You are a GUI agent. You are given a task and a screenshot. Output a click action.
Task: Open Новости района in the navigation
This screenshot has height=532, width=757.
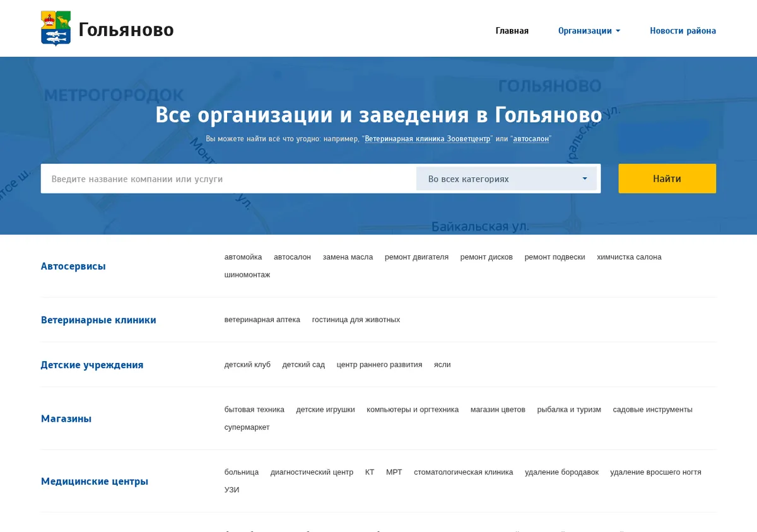pyautogui.click(x=683, y=31)
